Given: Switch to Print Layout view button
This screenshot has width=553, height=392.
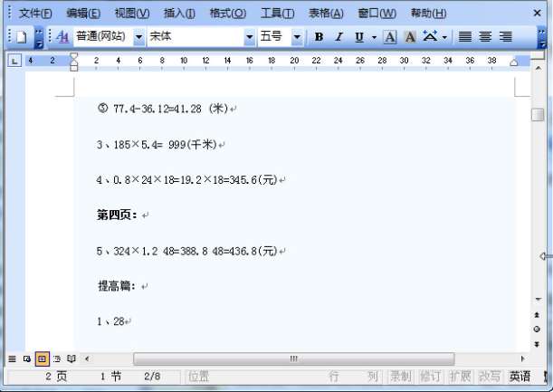Looking at the screenshot, I should [x=42, y=359].
